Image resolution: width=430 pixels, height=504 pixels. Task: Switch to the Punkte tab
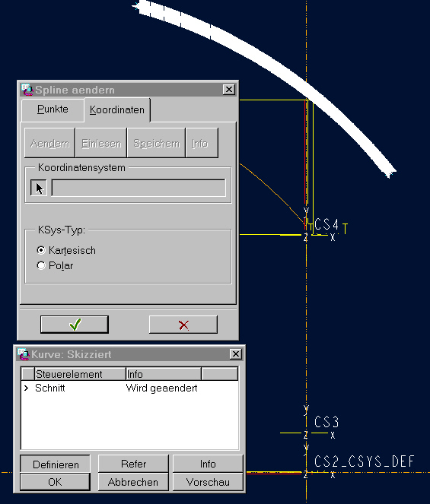(x=53, y=109)
